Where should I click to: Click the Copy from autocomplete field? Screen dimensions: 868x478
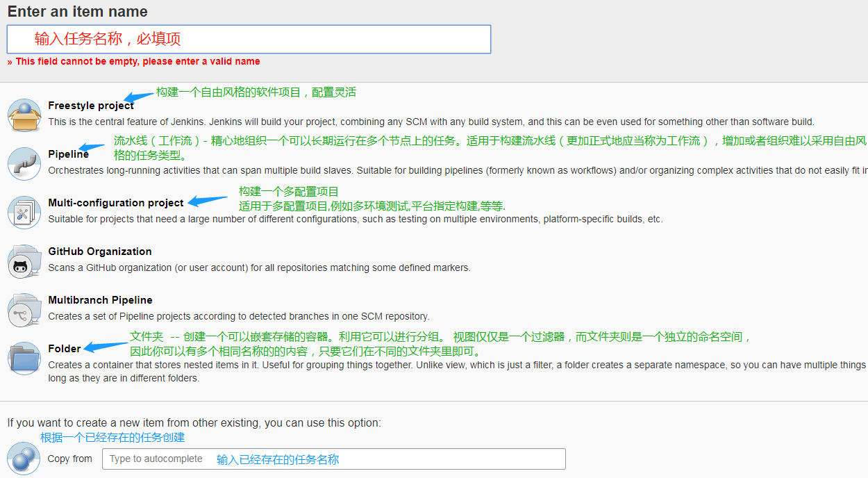(x=334, y=459)
